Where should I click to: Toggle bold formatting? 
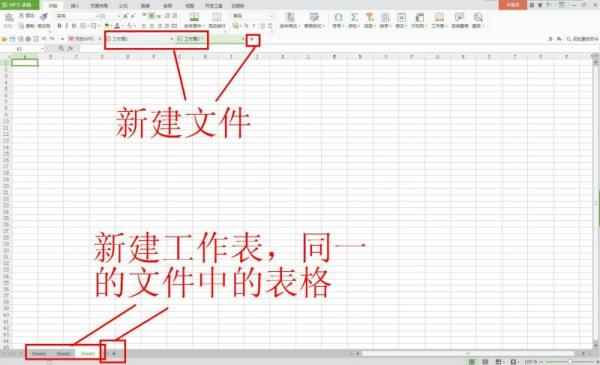pyautogui.click(x=59, y=26)
